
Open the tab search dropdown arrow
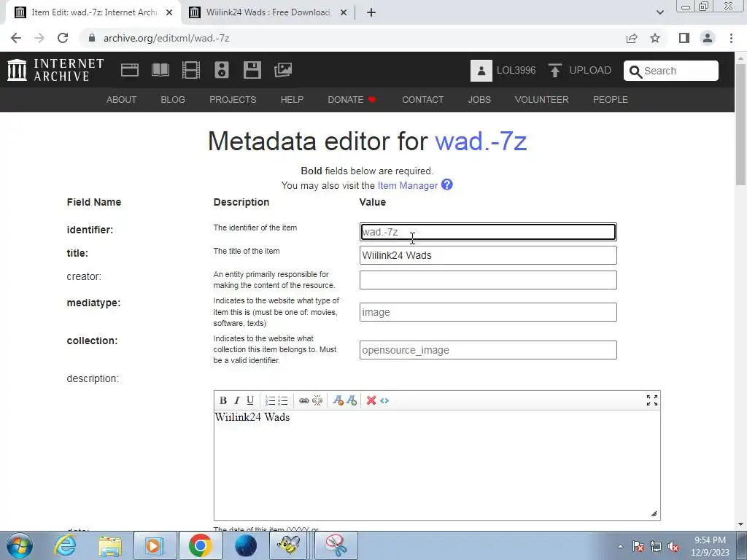click(x=659, y=12)
